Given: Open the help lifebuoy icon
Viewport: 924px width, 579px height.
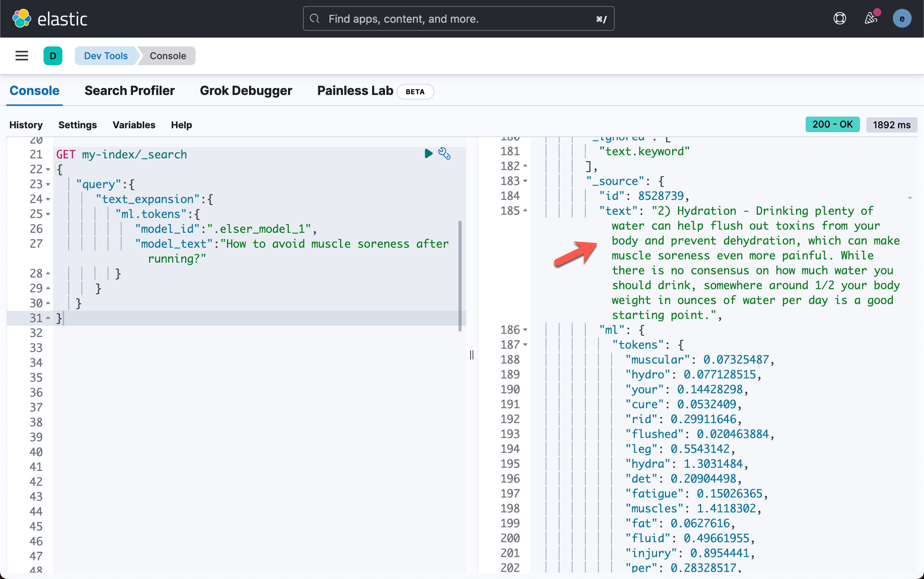Looking at the screenshot, I should pyautogui.click(x=839, y=19).
